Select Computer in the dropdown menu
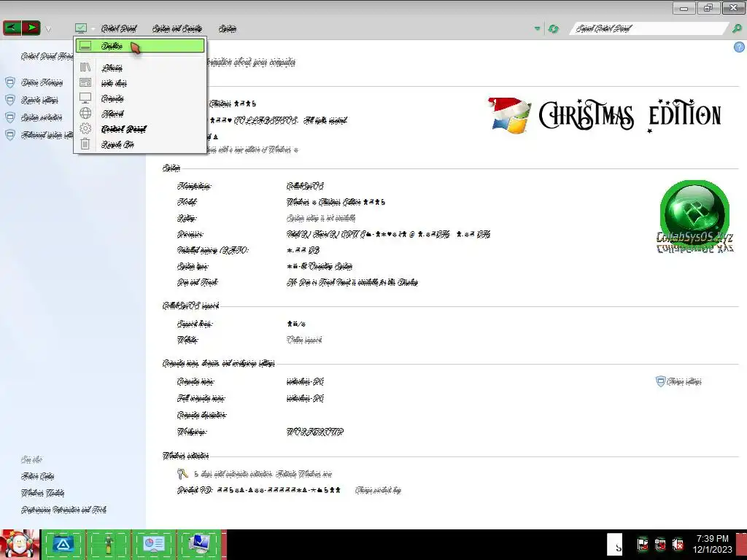 point(140,98)
